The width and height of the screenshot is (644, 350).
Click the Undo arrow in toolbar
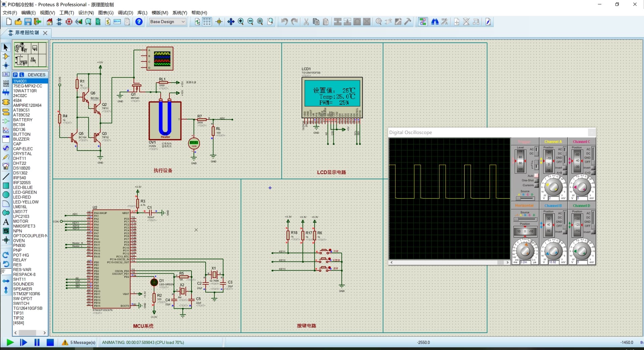pyautogui.click(x=284, y=22)
